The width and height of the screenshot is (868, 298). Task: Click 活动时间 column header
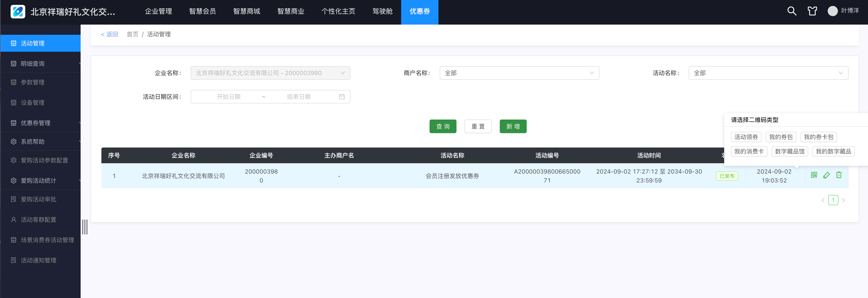coord(649,156)
